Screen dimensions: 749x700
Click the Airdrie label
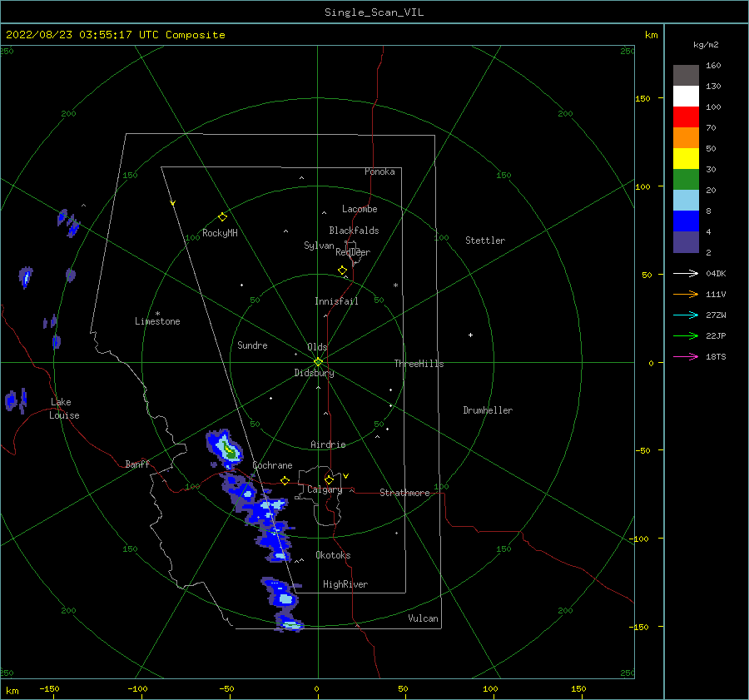point(328,444)
